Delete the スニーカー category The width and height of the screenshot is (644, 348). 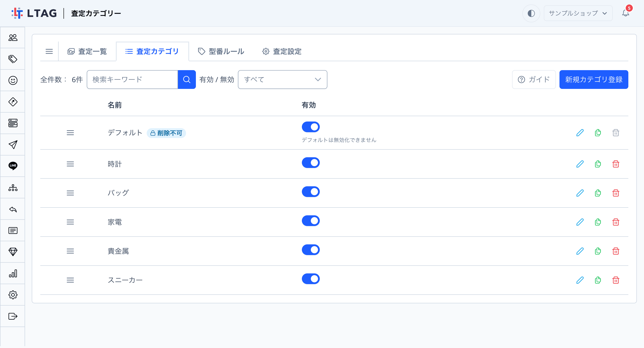click(616, 280)
